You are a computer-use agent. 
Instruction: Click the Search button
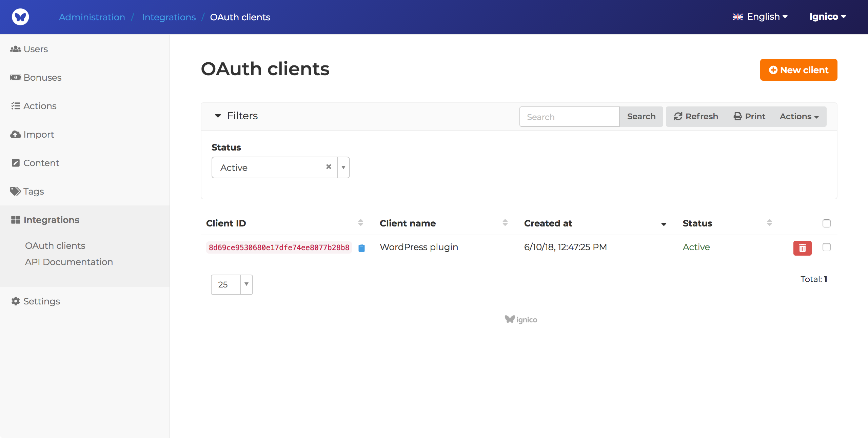pyautogui.click(x=641, y=117)
